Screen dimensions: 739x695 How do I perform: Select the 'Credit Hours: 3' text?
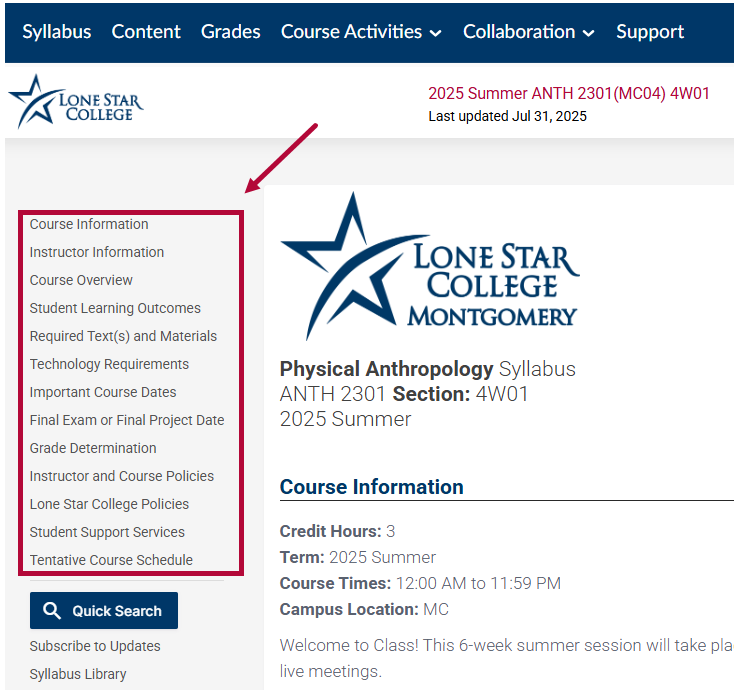pyautogui.click(x=337, y=531)
